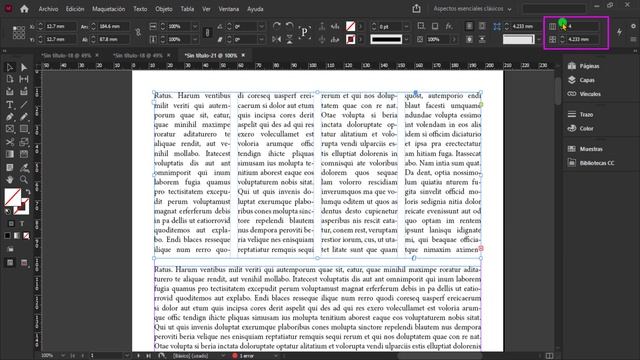This screenshot has width=640, height=360.
Task: Open the Archivo menu
Action: pos(48,9)
